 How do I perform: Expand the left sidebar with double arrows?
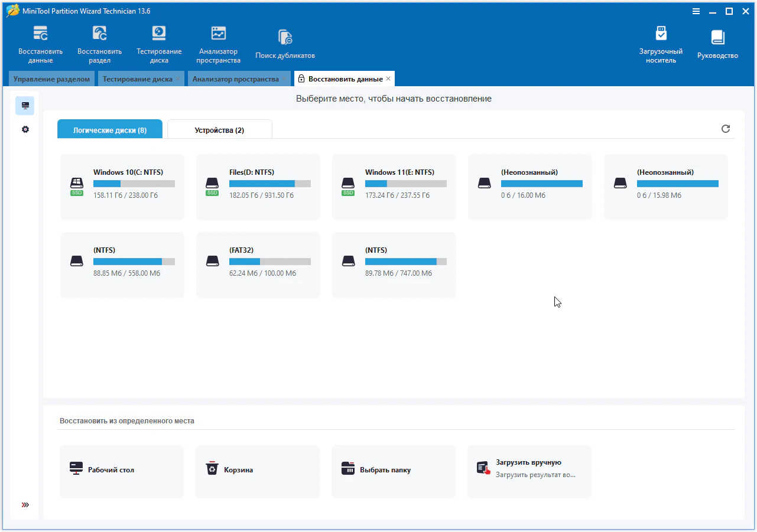(x=25, y=505)
